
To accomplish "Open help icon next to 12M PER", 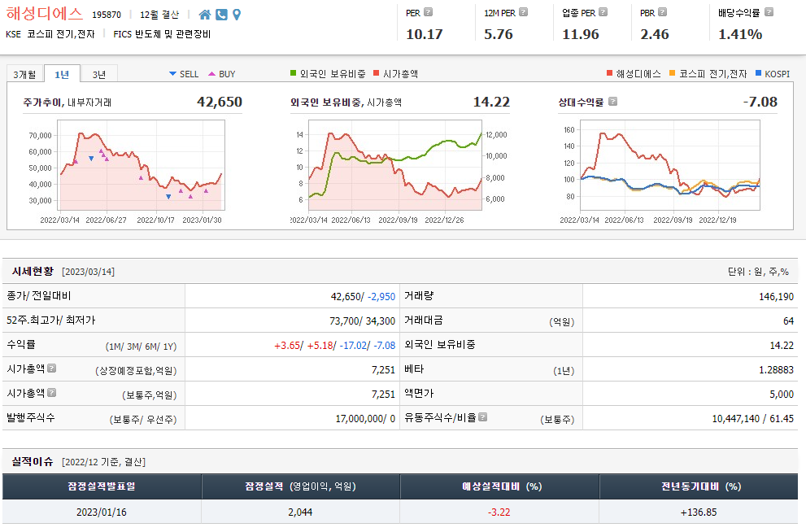I will 523,12.
